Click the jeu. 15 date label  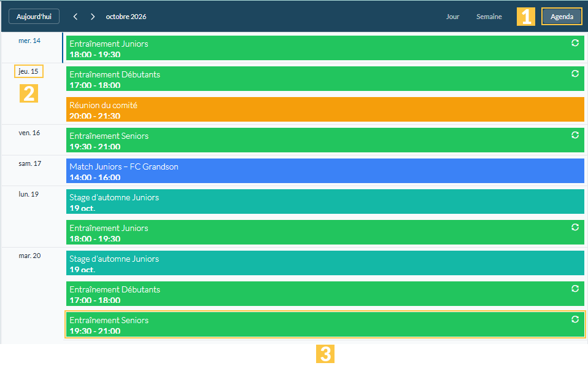28,71
